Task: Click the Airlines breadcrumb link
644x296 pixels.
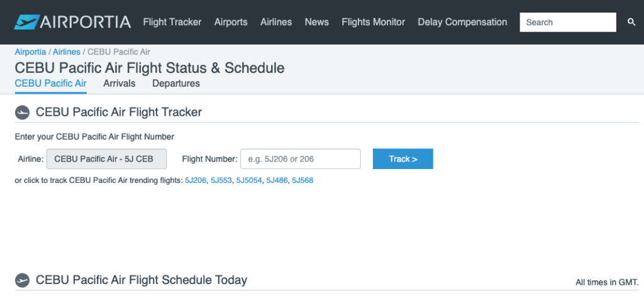Action: tap(67, 52)
